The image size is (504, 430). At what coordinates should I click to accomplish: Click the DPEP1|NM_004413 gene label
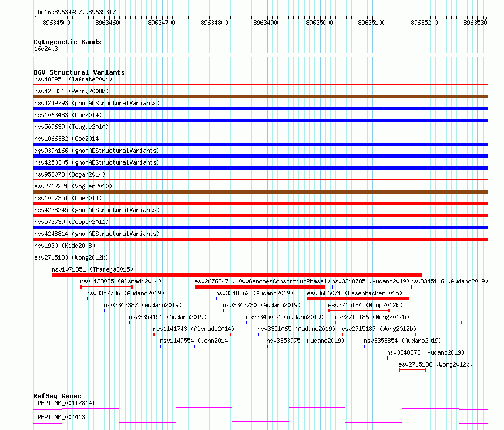coord(59,417)
